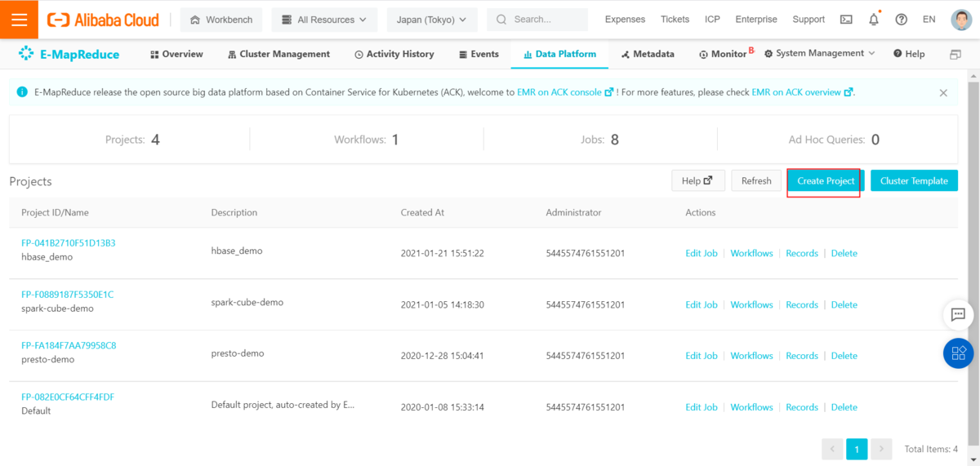Open Cloud Shell terminal icon
Screen dimensions: 980x466
click(847, 20)
